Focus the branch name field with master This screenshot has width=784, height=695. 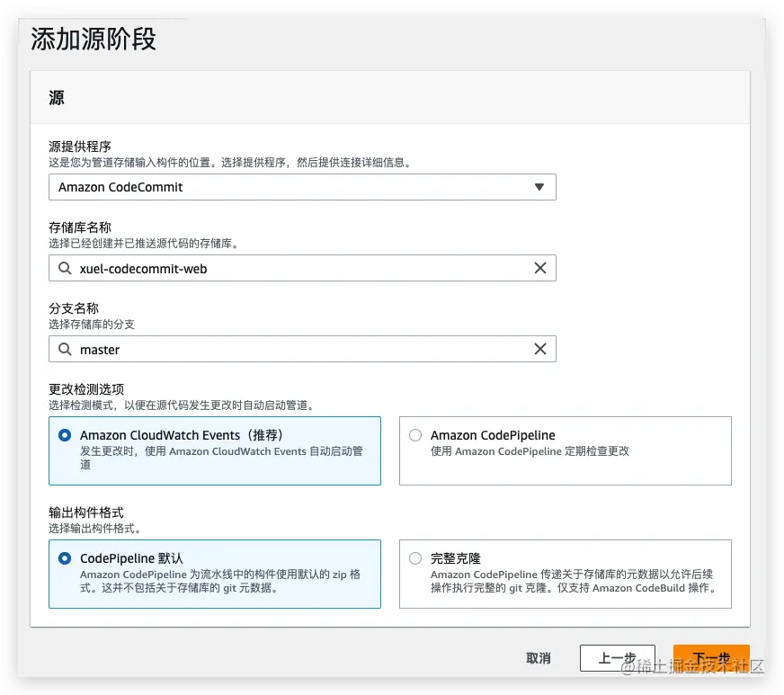[302, 349]
